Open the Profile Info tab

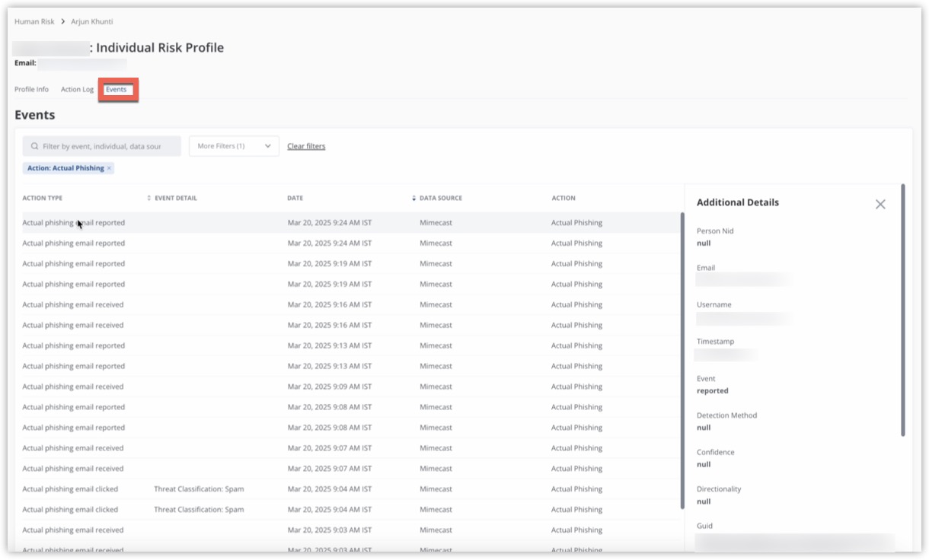tap(31, 89)
